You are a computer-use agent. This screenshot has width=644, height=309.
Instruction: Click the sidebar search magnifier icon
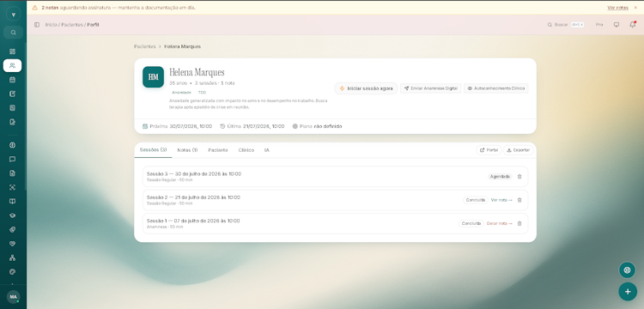13,33
